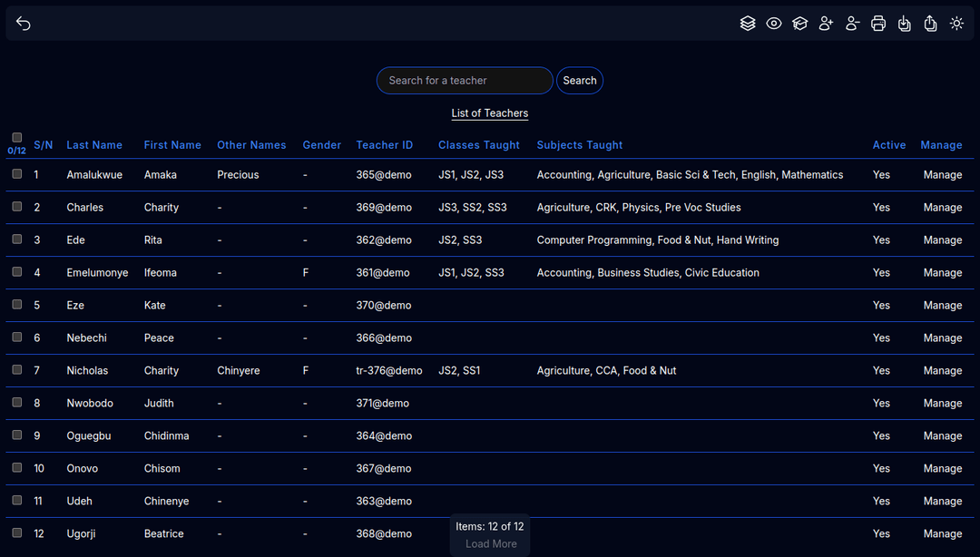This screenshot has width=980, height=557.
Task: Toggle the light/dark theme sun icon
Action: tap(956, 24)
